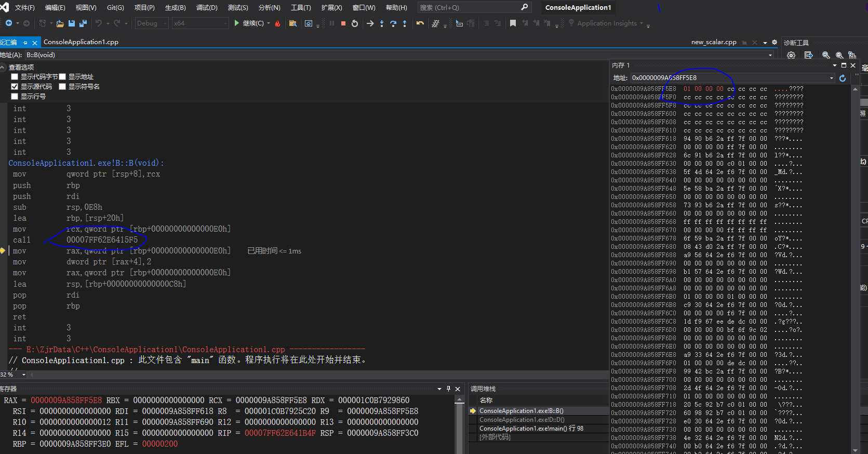
Task: Select main() frame in call stack
Action: click(x=531, y=429)
